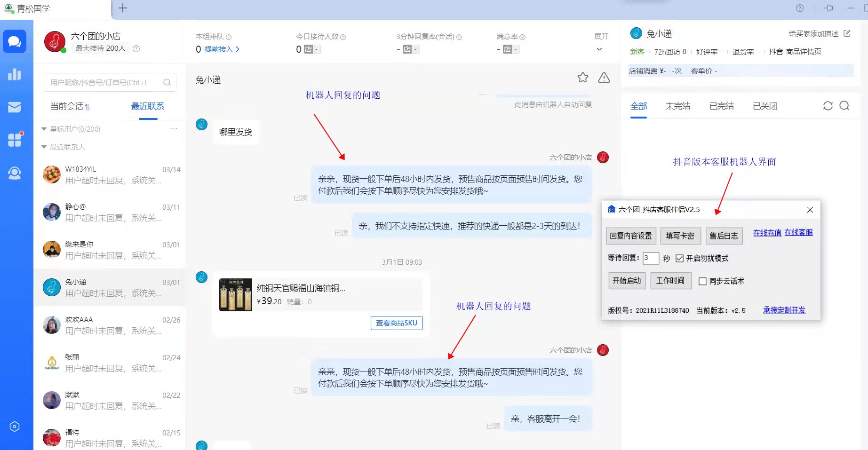Click help icon beside 最大接待 200人
The width and height of the screenshot is (868, 450).
point(136,48)
